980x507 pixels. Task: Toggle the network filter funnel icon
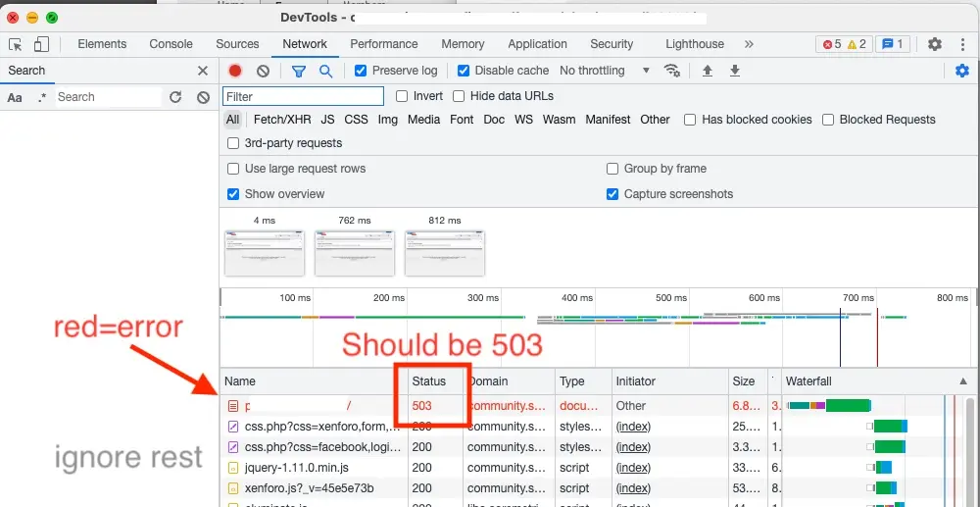299,71
